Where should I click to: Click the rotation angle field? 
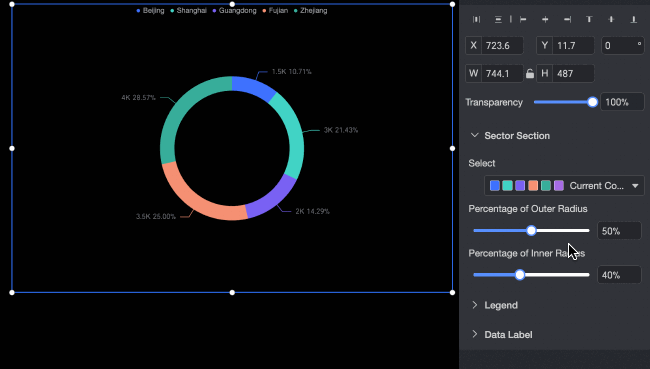(623, 46)
